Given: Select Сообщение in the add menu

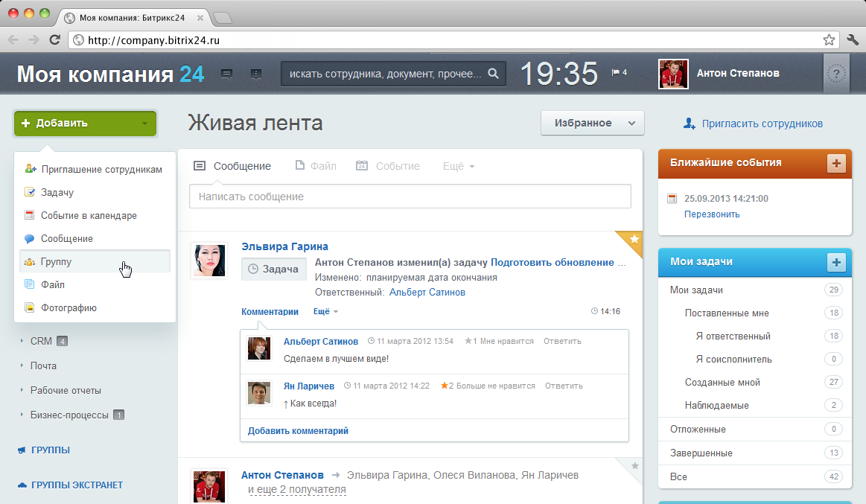Looking at the screenshot, I should [95, 238].
